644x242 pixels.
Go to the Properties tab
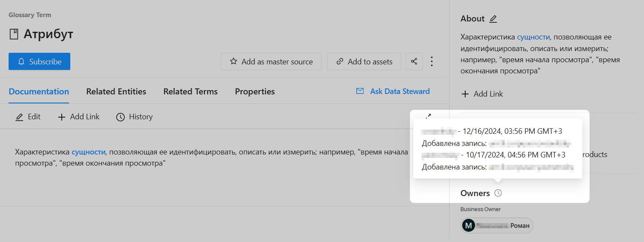click(x=255, y=91)
